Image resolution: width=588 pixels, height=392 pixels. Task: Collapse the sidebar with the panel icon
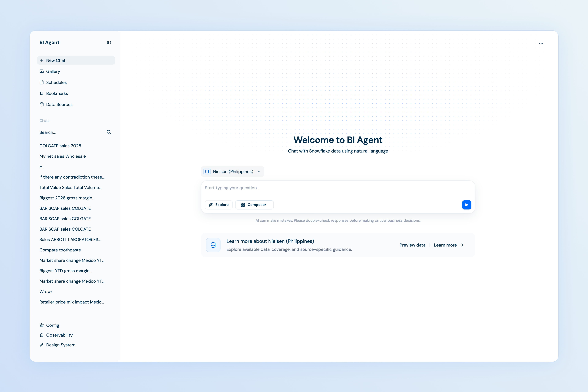(109, 43)
